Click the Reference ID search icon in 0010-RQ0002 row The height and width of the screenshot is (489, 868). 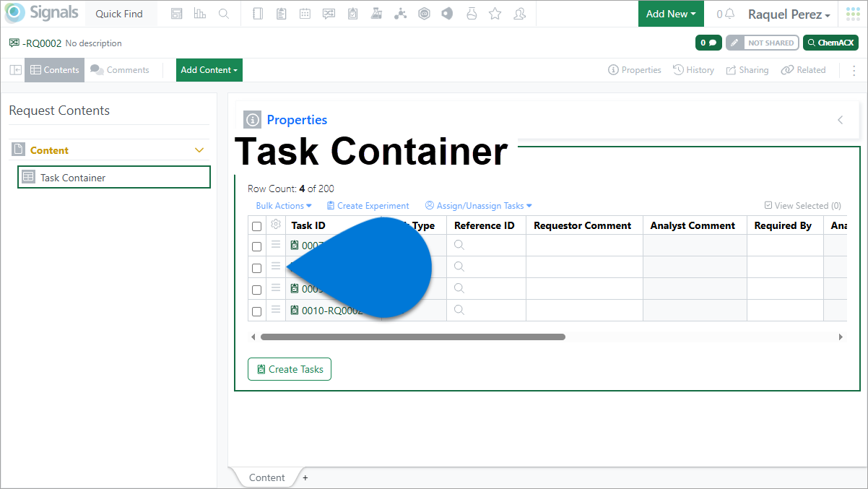coord(459,310)
